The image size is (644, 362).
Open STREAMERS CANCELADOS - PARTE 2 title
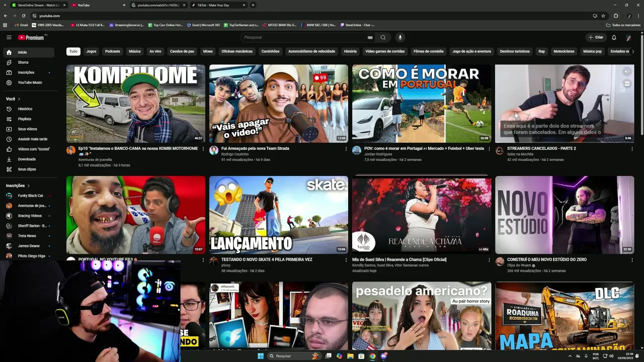coord(541,149)
